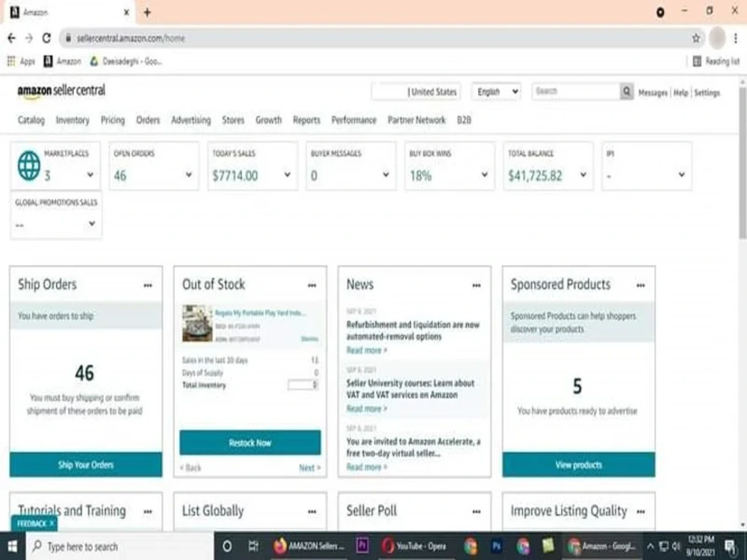Open the English language selector

click(497, 91)
